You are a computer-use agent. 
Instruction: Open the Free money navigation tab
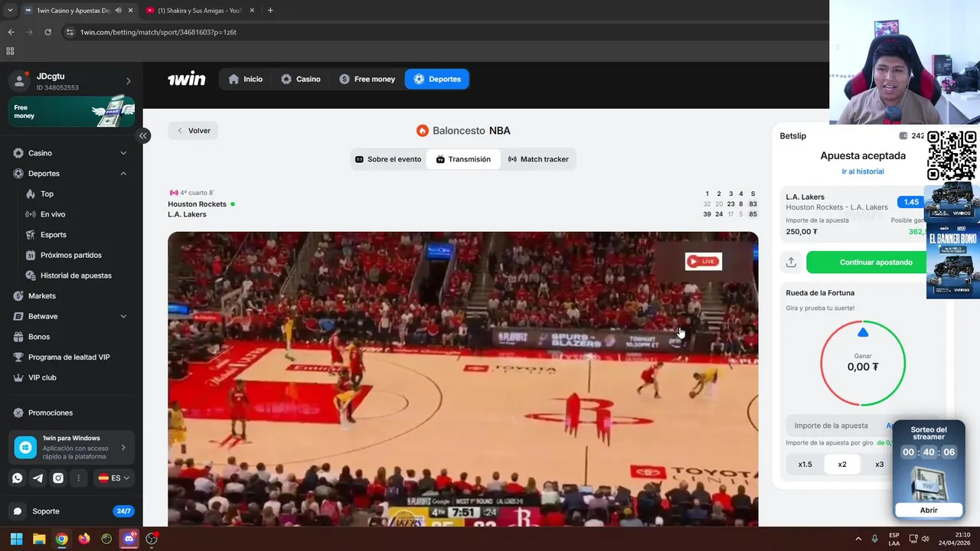(367, 79)
